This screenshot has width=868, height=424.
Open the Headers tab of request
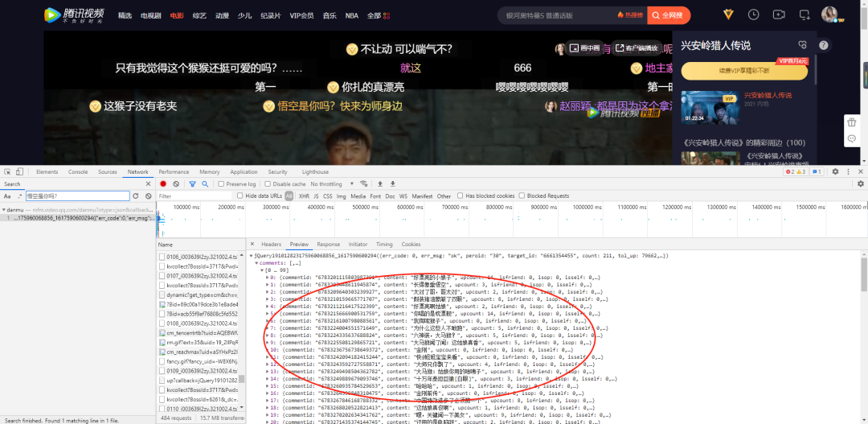(x=272, y=245)
